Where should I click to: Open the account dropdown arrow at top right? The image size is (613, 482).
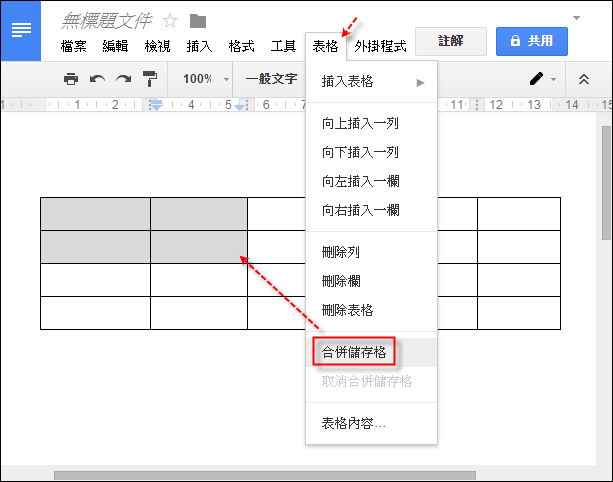tap(576, 18)
